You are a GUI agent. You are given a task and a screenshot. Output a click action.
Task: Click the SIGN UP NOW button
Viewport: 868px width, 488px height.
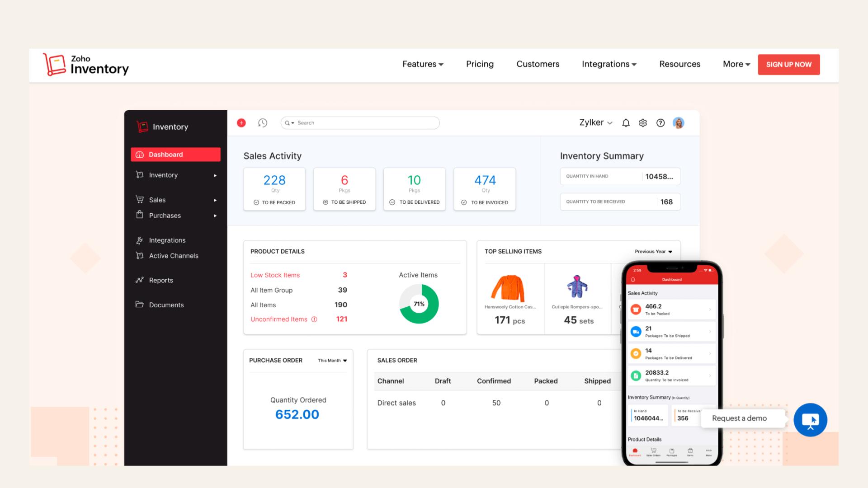coord(788,64)
